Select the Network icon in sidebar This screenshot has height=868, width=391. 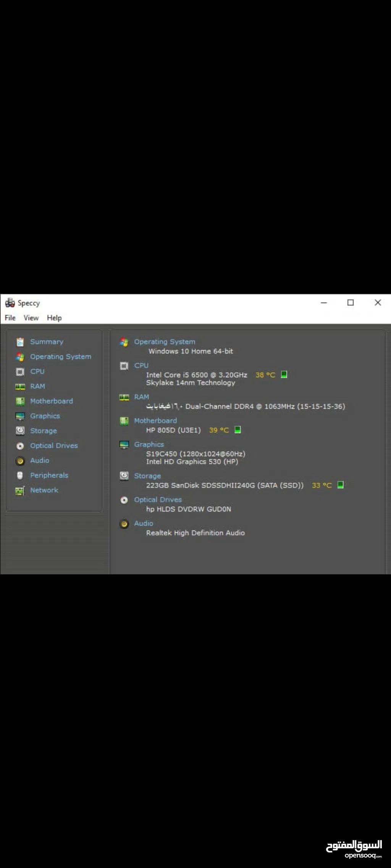(x=20, y=490)
